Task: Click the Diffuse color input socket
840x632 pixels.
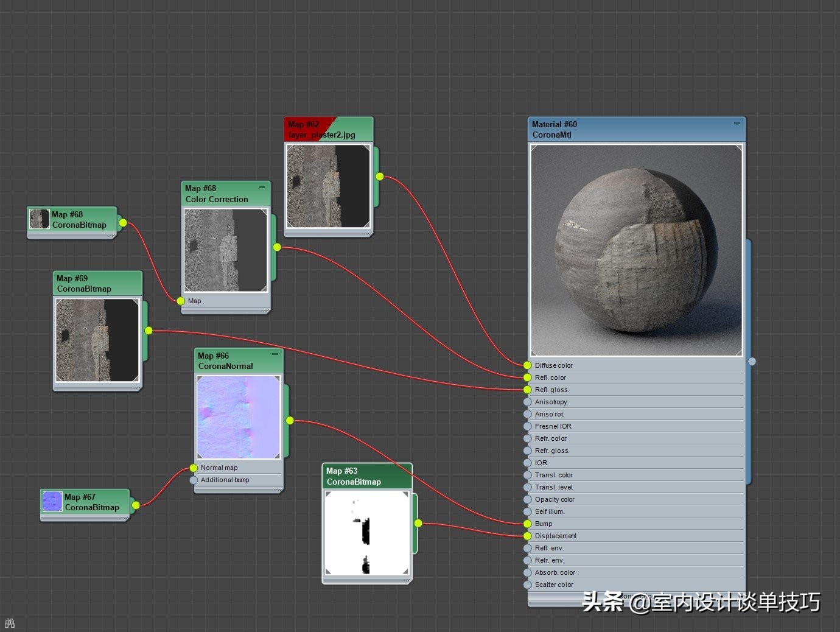Action: pyautogui.click(x=528, y=365)
